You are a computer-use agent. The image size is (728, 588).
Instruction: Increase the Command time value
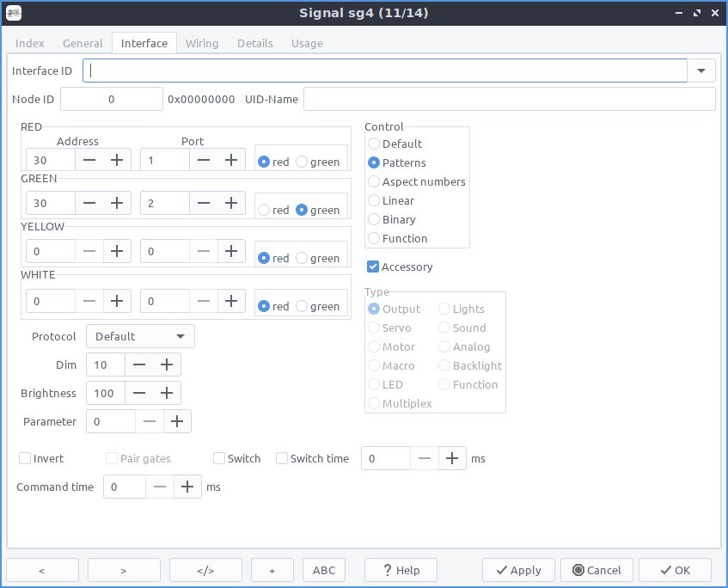(x=187, y=487)
